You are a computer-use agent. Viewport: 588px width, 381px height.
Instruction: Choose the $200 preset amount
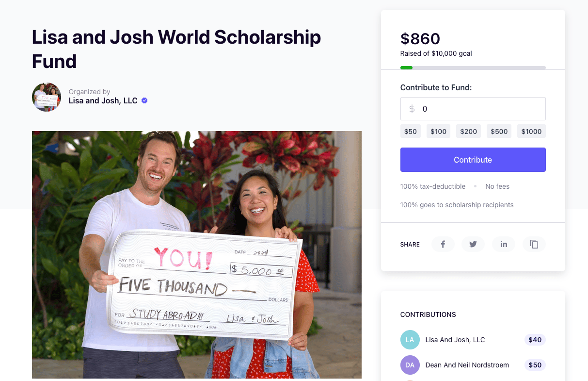468,132
